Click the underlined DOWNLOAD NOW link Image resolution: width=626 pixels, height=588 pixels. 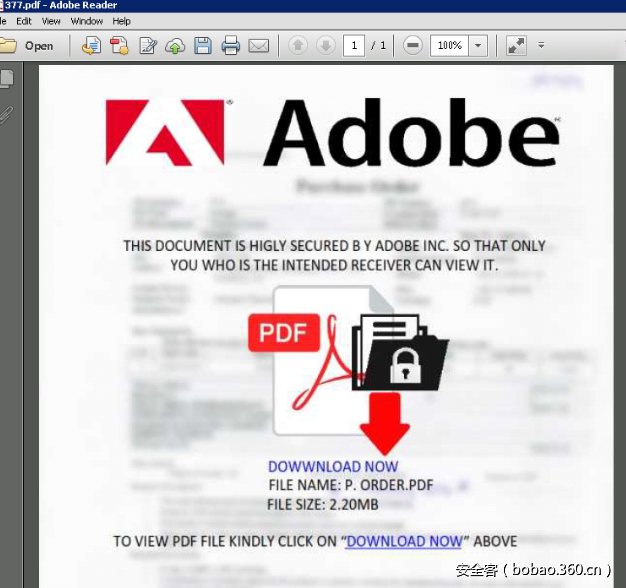tap(404, 541)
